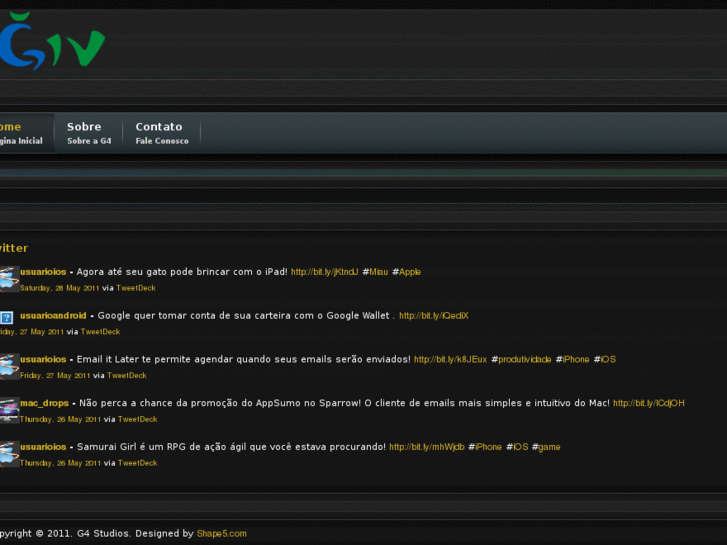Open usuarioios profile on Email it Later tweet
The height and width of the screenshot is (545, 727).
tap(43, 359)
